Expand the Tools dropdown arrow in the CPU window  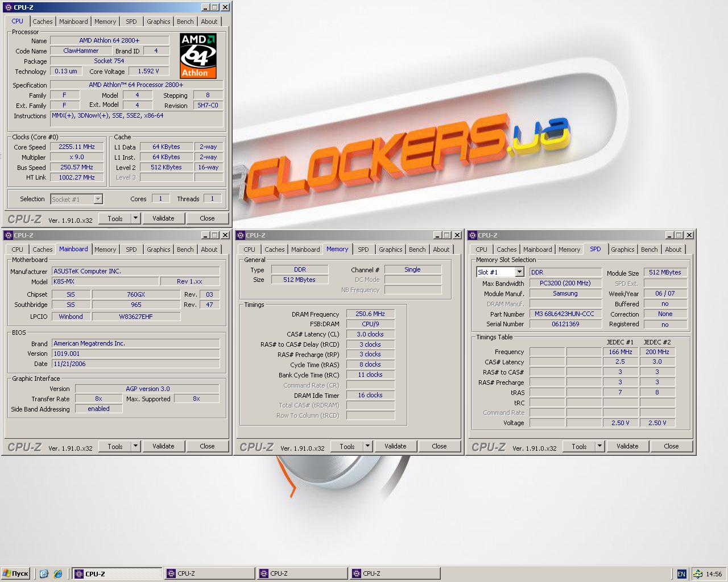[x=135, y=218]
